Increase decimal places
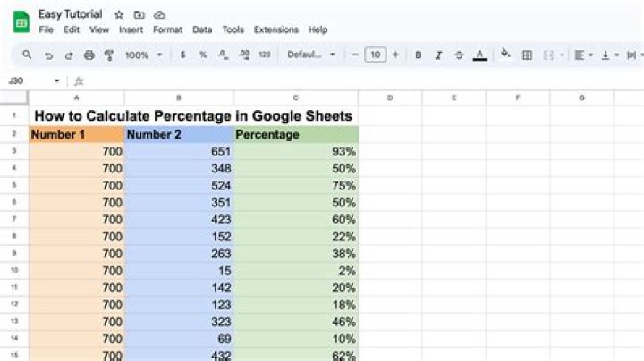644x361 pixels. (x=244, y=55)
